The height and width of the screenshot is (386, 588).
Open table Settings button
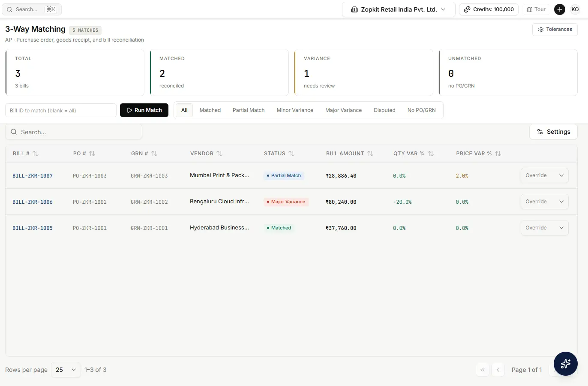coord(553,132)
